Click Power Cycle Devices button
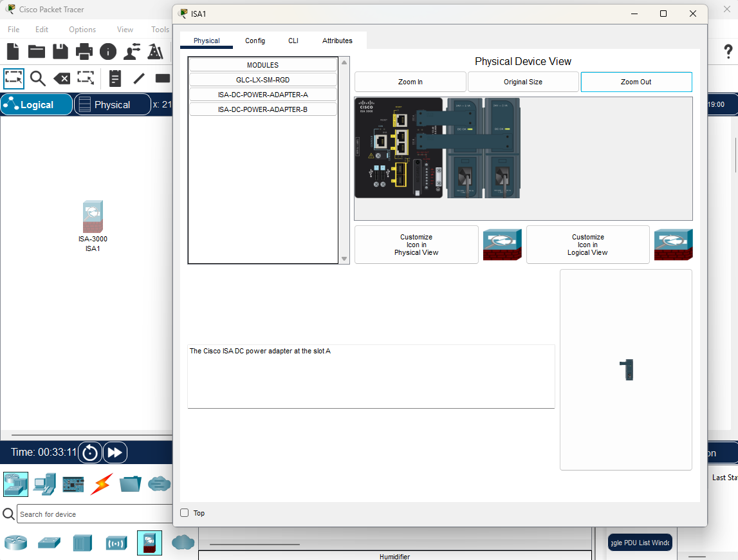This screenshot has width=738, height=560. pos(89,453)
